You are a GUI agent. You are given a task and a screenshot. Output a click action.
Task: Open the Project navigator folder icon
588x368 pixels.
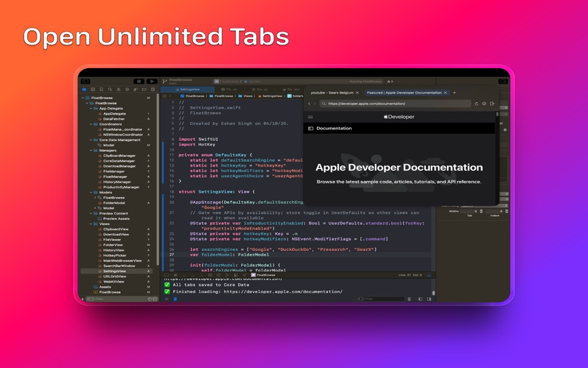coord(84,89)
